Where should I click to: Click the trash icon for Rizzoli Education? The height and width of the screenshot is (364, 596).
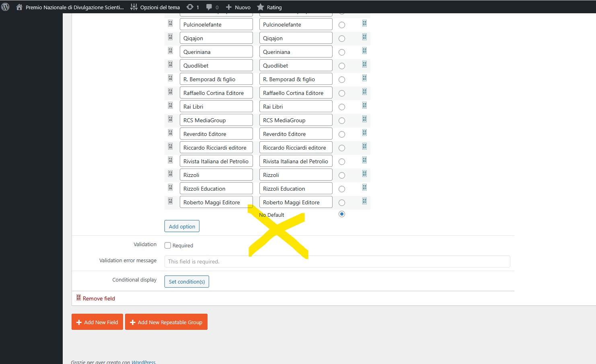[x=365, y=187]
